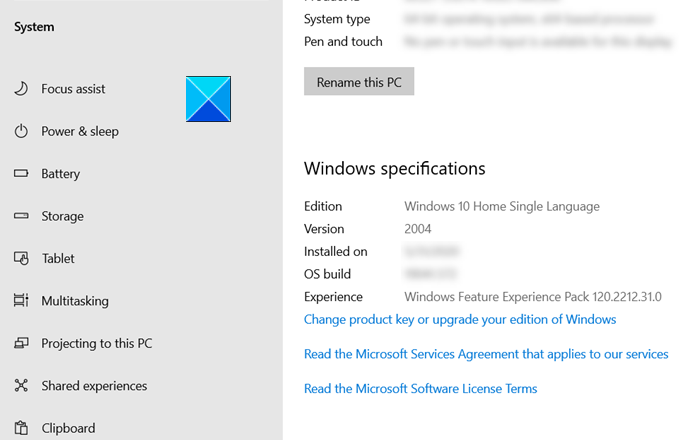Click the Storage drive icon
Image resolution: width=700 pixels, height=440 pixels.
pyautogui.click(x=21, y=216)
